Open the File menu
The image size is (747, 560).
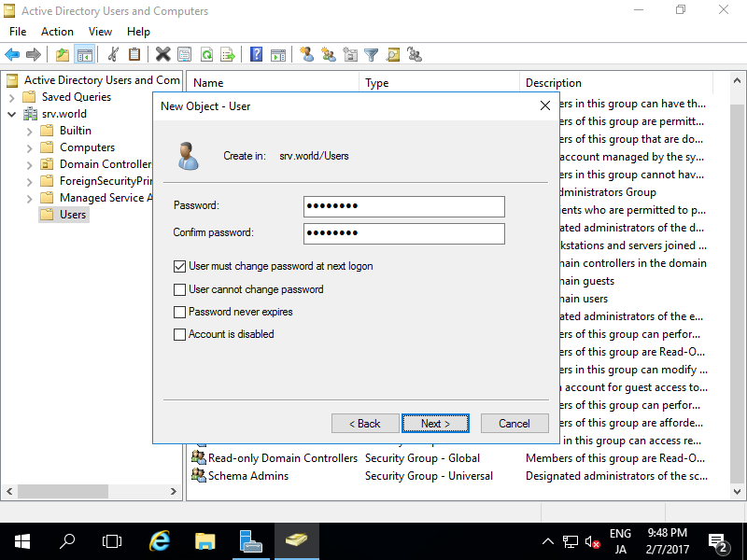[18, 32]
